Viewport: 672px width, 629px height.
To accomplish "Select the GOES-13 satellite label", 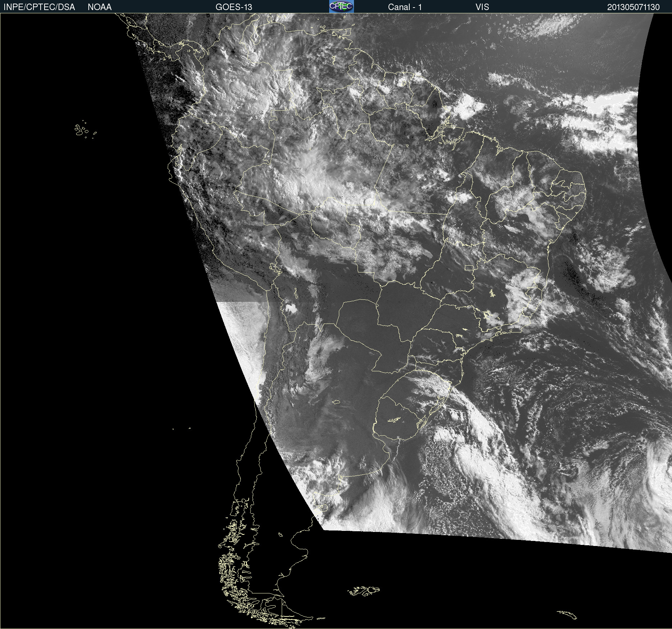I will coord(234,7).
